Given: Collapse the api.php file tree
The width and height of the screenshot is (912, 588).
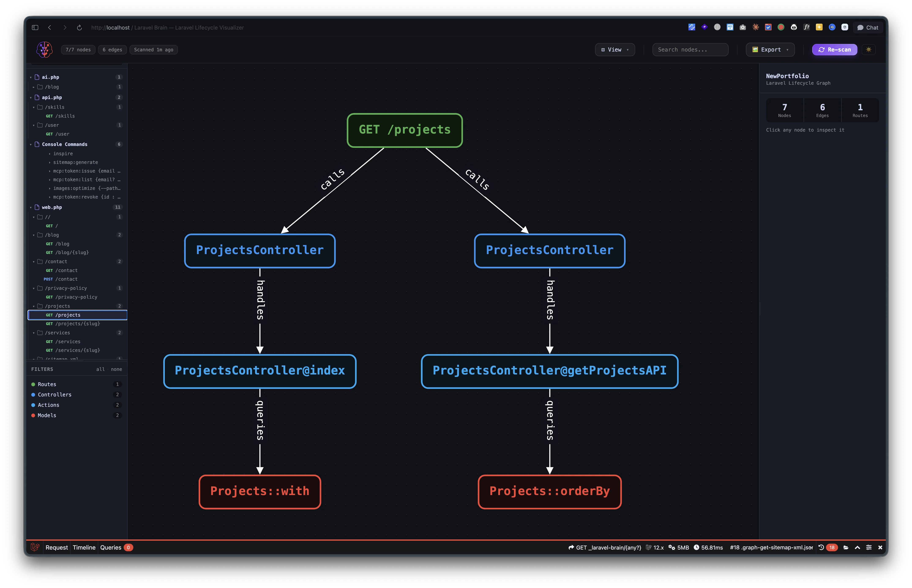Looking at the screenshot, I should pyautogui.click(x=31, y=97).
